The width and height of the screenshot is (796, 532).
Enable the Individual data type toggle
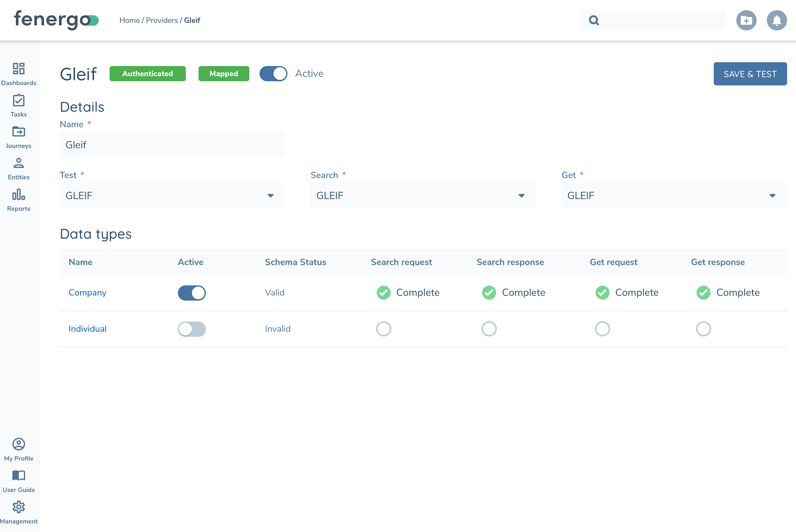pyautogui.click(x=192, y=329)
